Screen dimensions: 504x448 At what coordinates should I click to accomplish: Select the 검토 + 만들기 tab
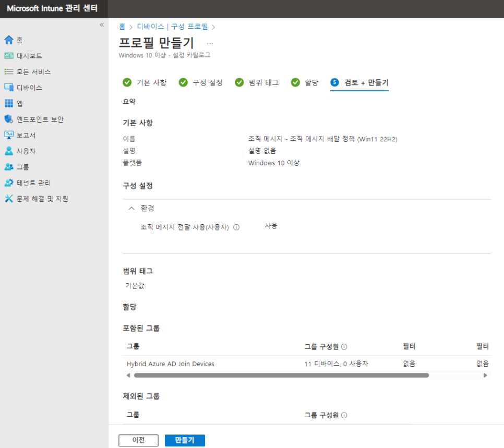pos(359,82)
